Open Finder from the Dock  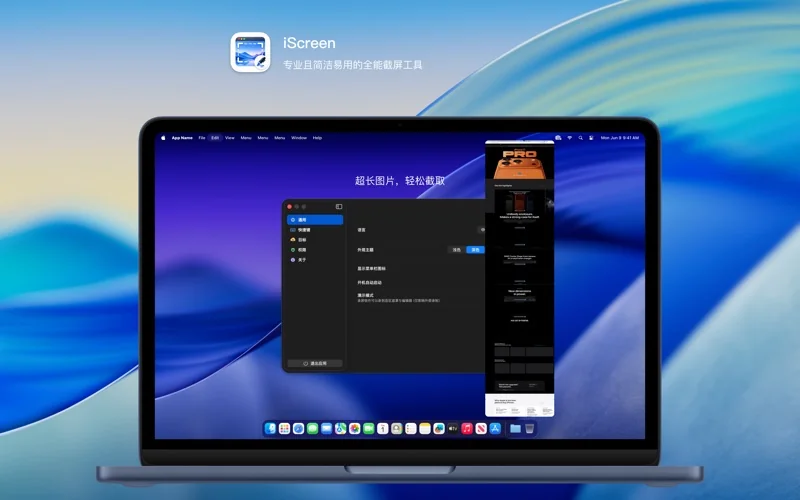pyautogui.click(x=270, y=429)
